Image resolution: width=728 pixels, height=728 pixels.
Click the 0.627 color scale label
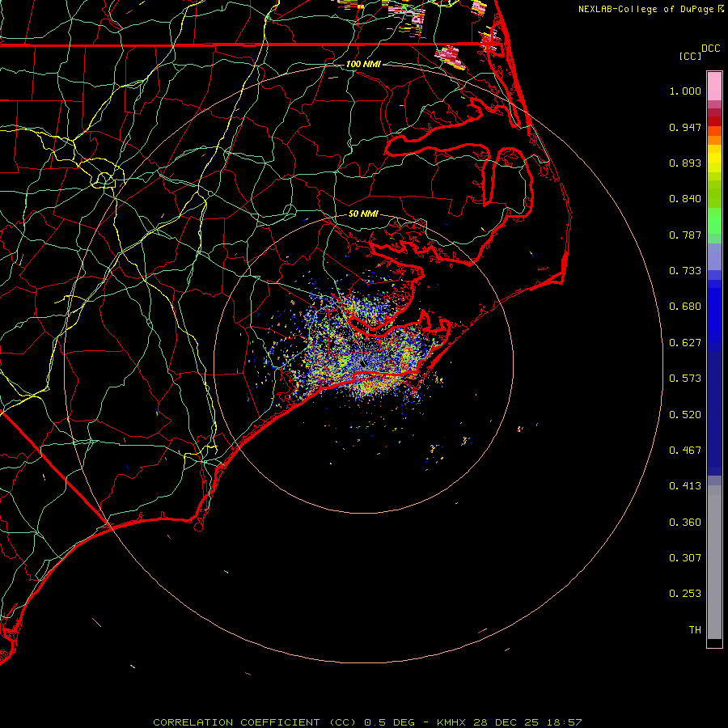pos(685,343)
